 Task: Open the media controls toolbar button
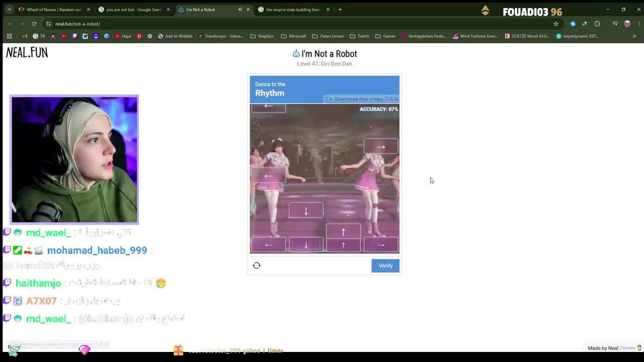[615, 24]
